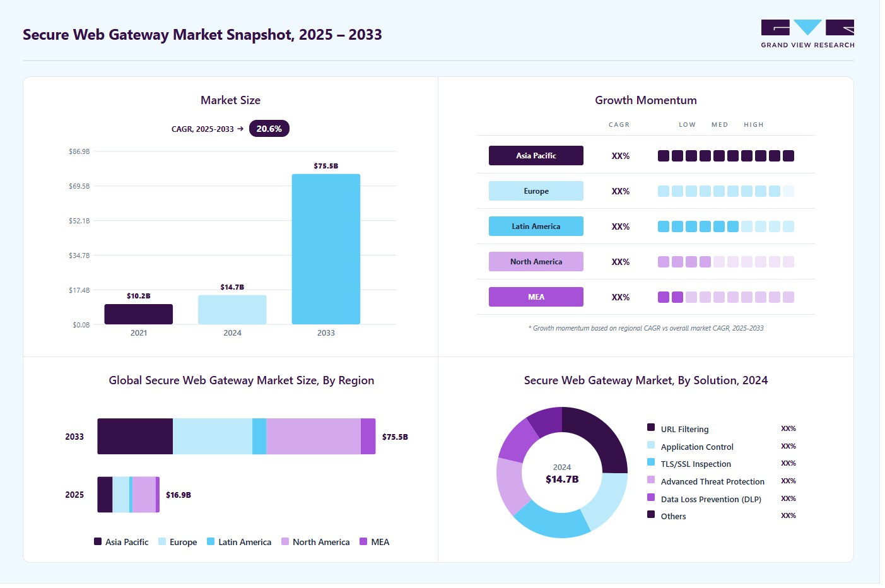Click the 2033 Europe stacked bar segment
885x588 pixels.
point(213,437)
